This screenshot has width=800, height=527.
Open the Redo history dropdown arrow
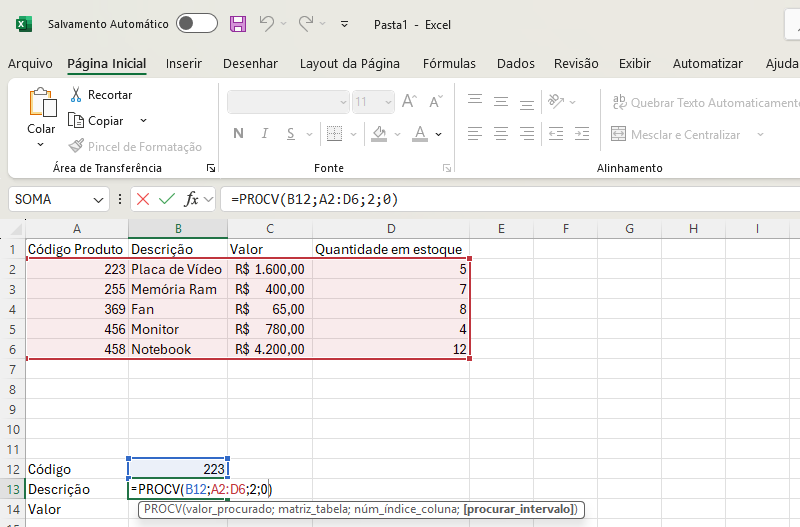click(x=322, y=24)
